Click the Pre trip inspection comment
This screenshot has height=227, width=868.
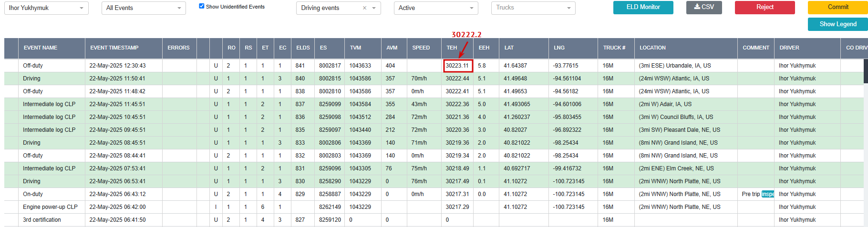(758, 194)
